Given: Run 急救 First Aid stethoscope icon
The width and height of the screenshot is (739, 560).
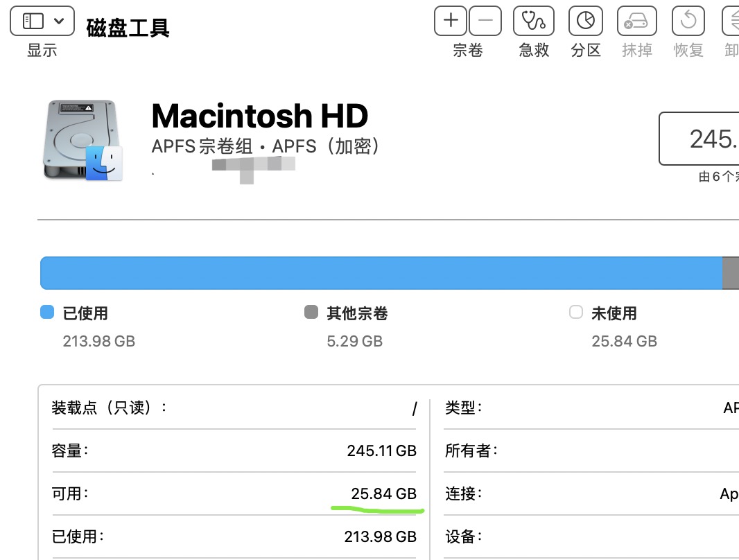Looking at the screenshot, I should (x=534, y=21).
